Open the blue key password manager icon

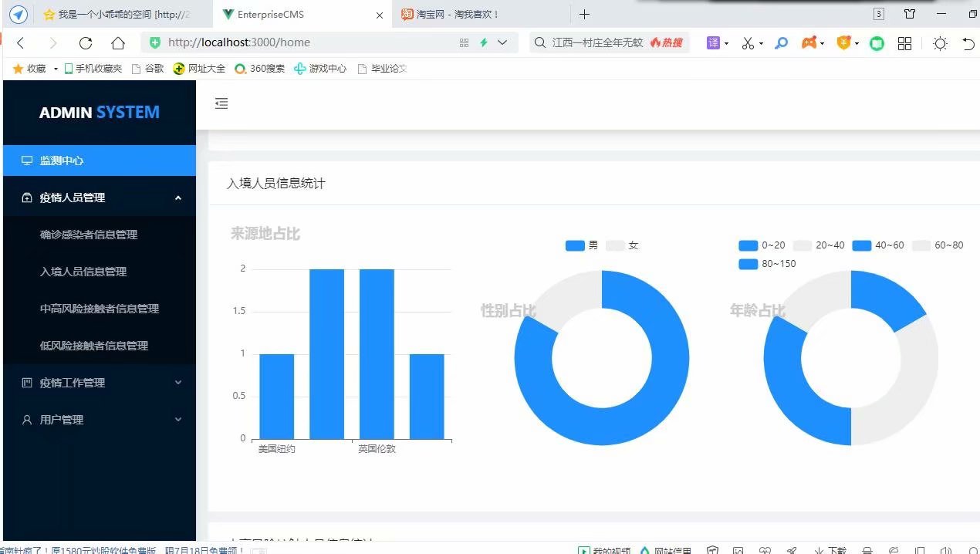tap(781, 43)
